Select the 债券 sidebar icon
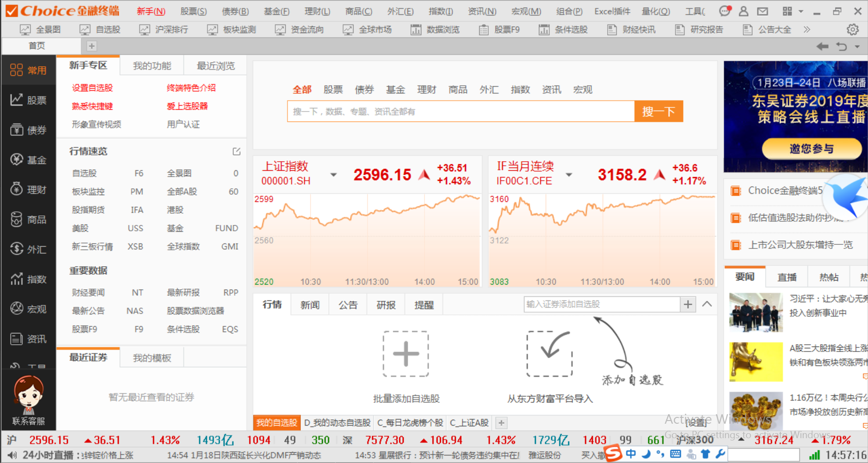Screen dimensions: 868x463 pyautogui.click(x=28, y=130)
